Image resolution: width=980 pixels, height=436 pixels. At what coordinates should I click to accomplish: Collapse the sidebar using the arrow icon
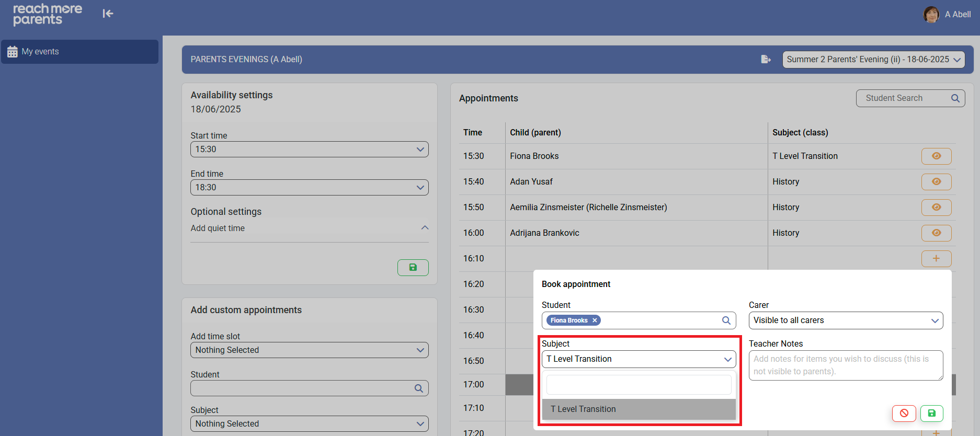point(108,14)
